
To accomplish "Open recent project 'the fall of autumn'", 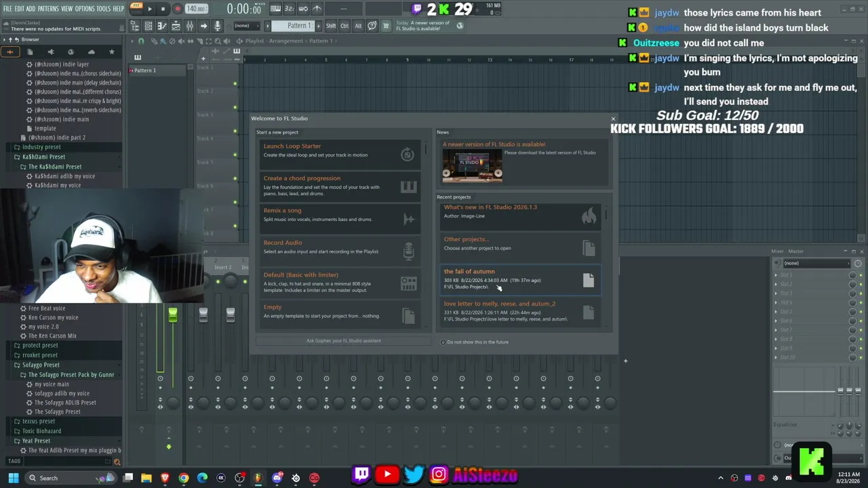I will pyautogui.click(x=519, y=279).
